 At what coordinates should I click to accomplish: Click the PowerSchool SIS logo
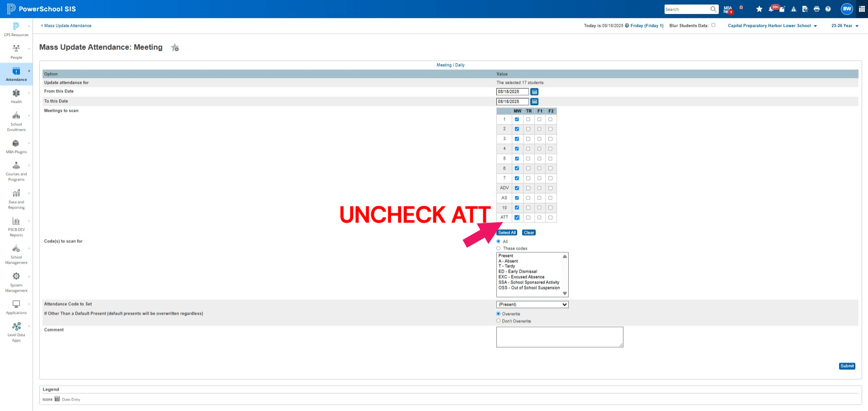coord(42,9)
